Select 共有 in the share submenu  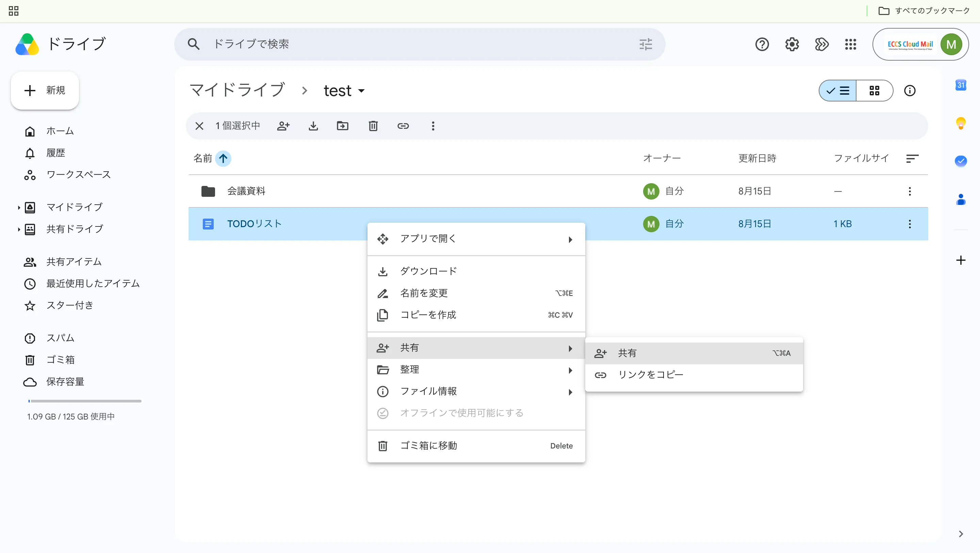click(x=694, y=353)
